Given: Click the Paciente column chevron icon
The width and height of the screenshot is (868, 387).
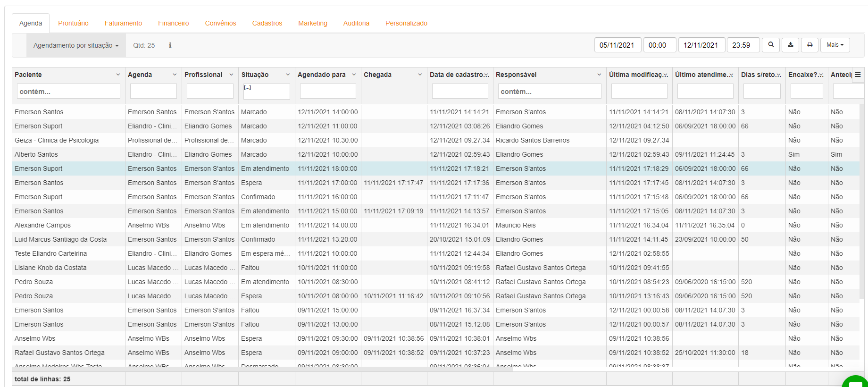Looking at the screenshot, I should click(x=118, y=75).
